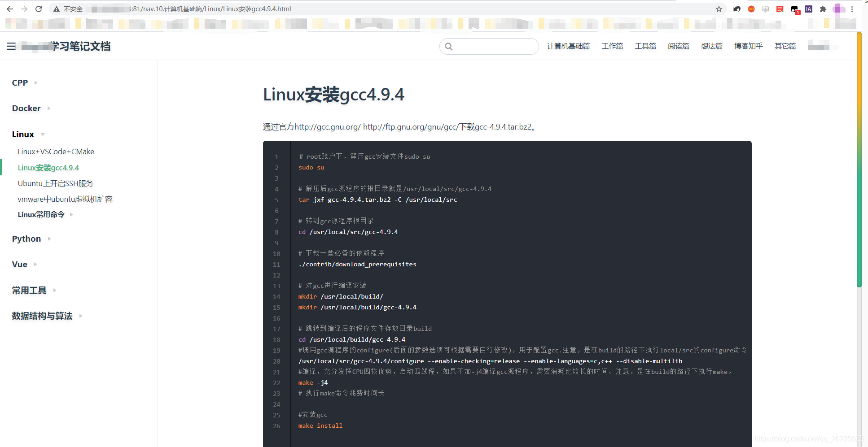Open the 计算机基础篇 nav menu
868x447 pixels.
pyautogui.click(x=568, y=46)
